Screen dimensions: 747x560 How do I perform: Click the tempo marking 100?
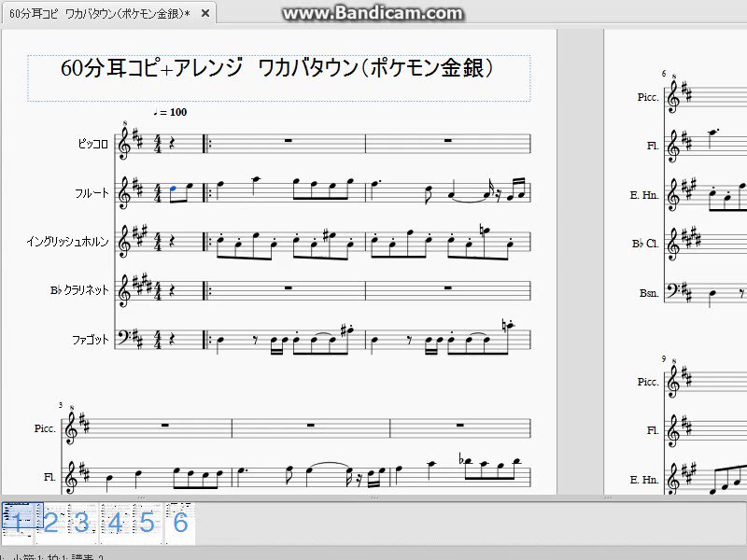(x=171, y=112)
